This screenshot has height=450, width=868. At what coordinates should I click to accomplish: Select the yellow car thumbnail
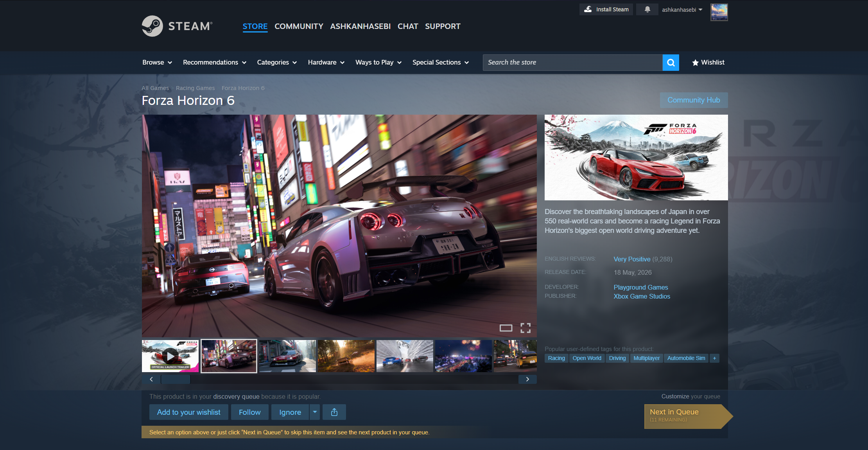(x=515, y=356)
